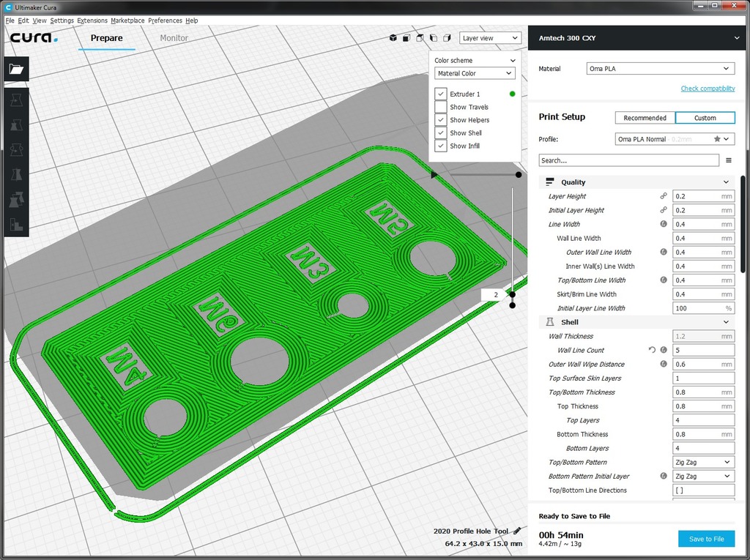Viewport: 750px width, 560px height.
Task: Click the Search settings input field
Action: tap(628, 160)
